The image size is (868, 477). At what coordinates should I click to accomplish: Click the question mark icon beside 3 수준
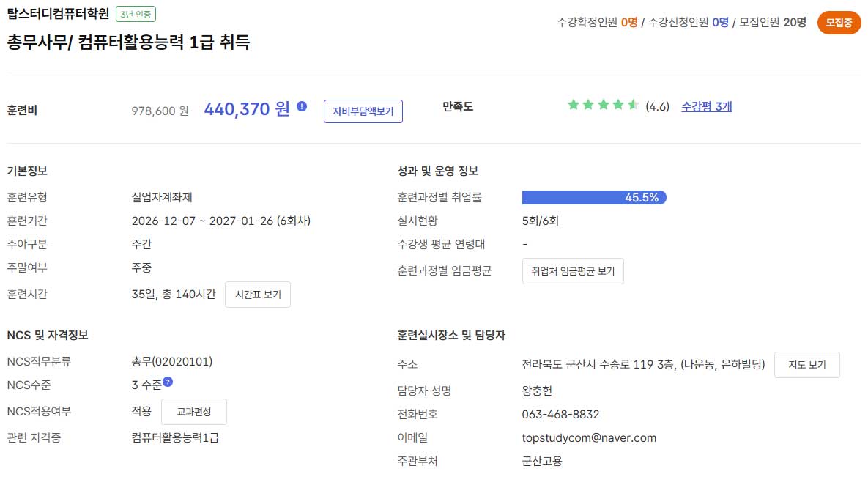pyautogui.click(x=168, y=382)
